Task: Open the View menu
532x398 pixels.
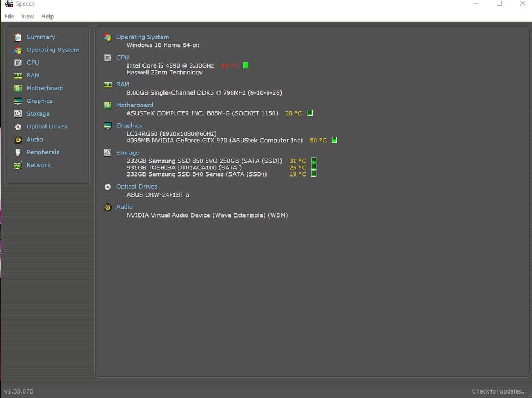Action: coord(27,16)
